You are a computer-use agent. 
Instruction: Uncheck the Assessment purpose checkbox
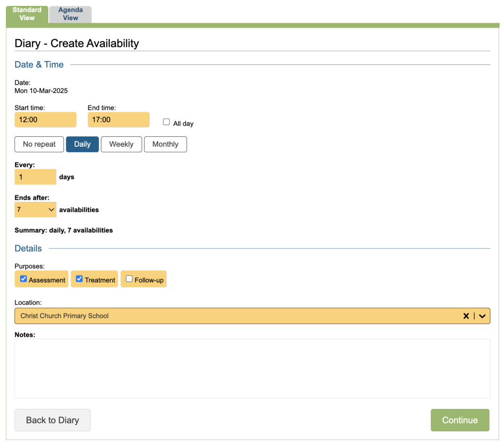(x=23, y=279)
